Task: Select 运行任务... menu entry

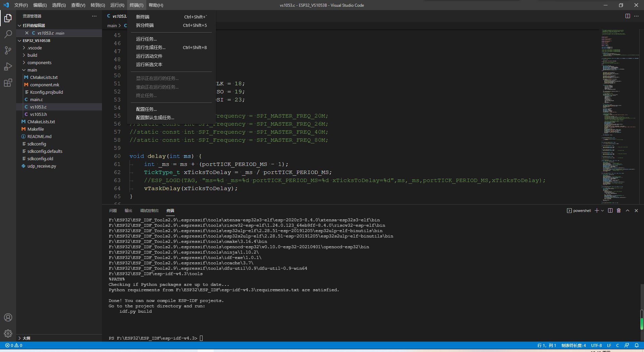Action: 171,39
